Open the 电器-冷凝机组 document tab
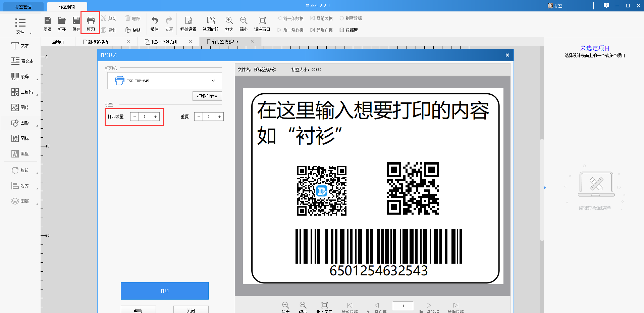The image size is (644, 313). pyautogui.click(x=164, y=42)
